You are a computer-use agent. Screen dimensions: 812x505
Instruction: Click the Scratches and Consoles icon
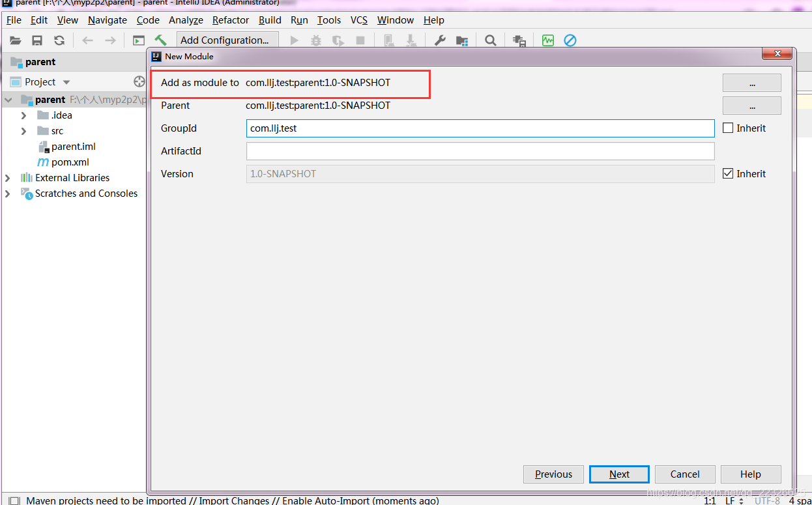pos(27,194)
